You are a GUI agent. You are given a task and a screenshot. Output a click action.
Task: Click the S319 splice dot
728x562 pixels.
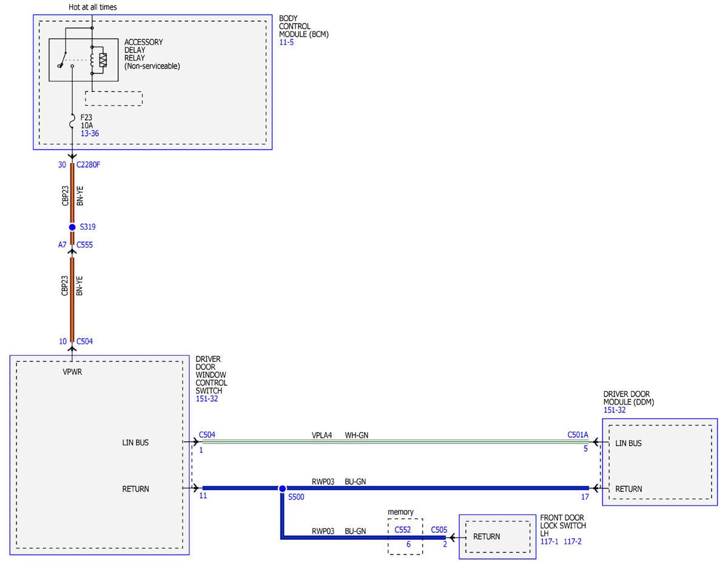[72, 227]
